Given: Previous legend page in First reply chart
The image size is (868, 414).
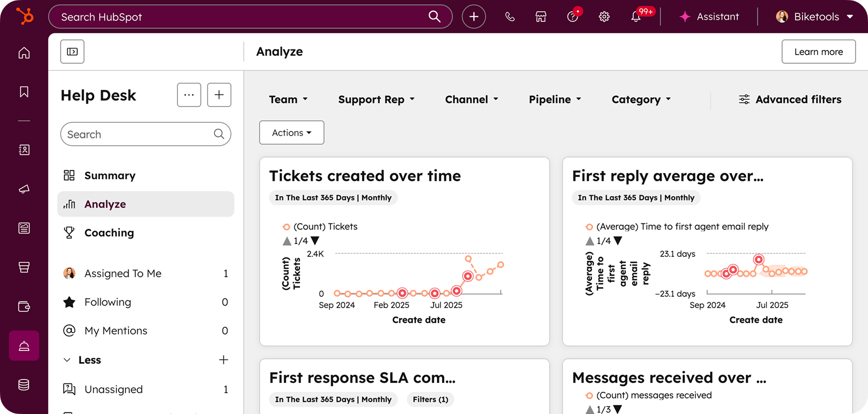Looking at the screenshot, I should 590,241.
